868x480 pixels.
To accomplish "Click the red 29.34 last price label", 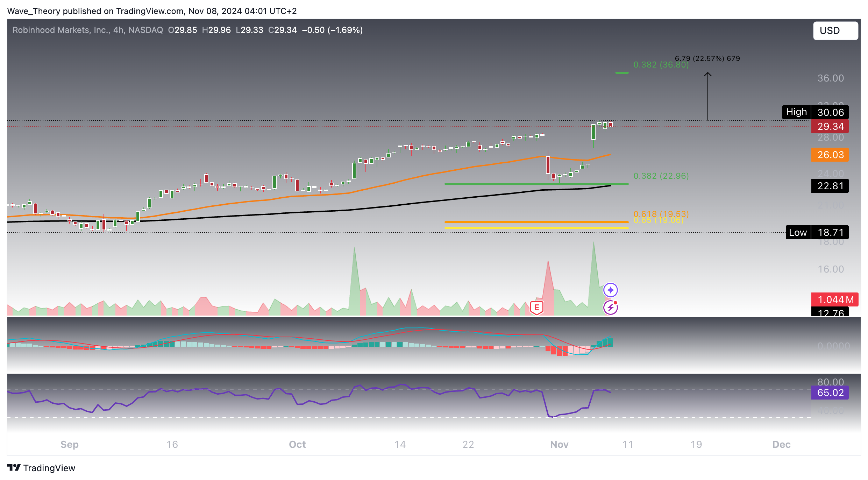I will tap(830, 127).
